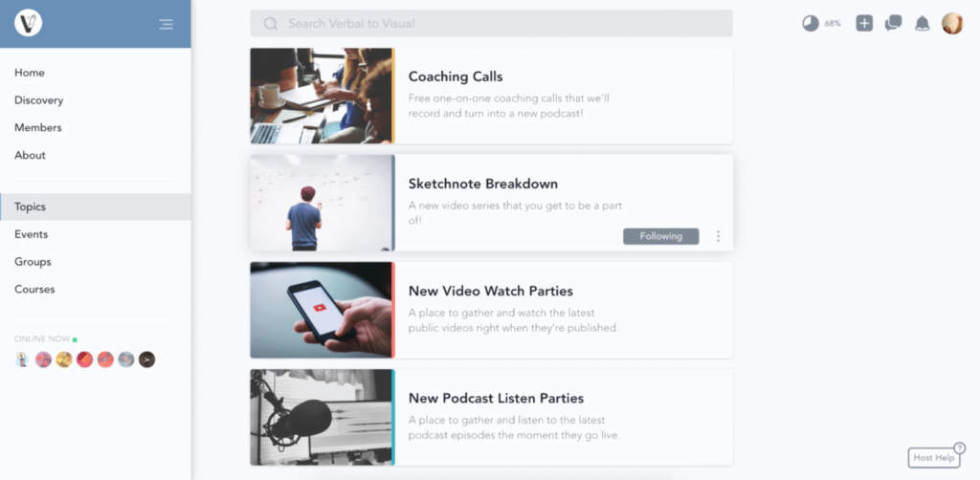Toggle the Following button on Sketchnote Breakdown
The width and height of the screenshot is (980, 480).
pos(660,236)
